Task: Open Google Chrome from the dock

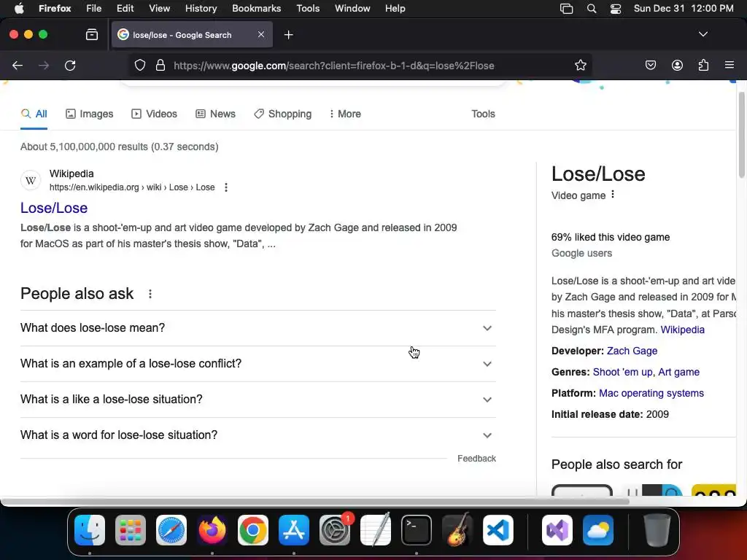Action: pos(253,529)
